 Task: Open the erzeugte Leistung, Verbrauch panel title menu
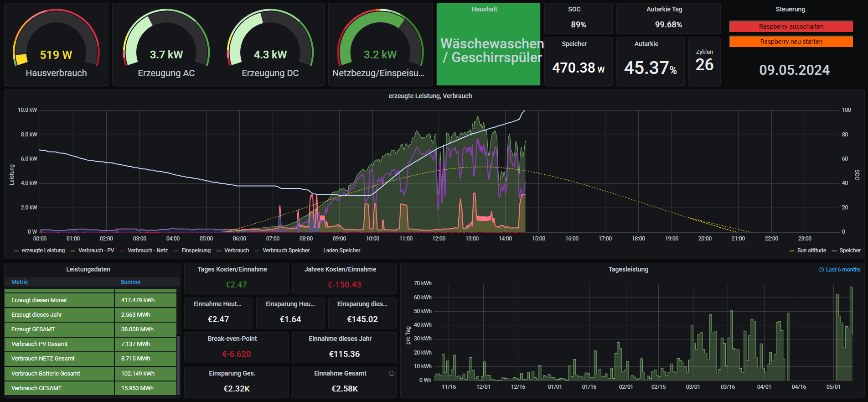click(430, 96)
